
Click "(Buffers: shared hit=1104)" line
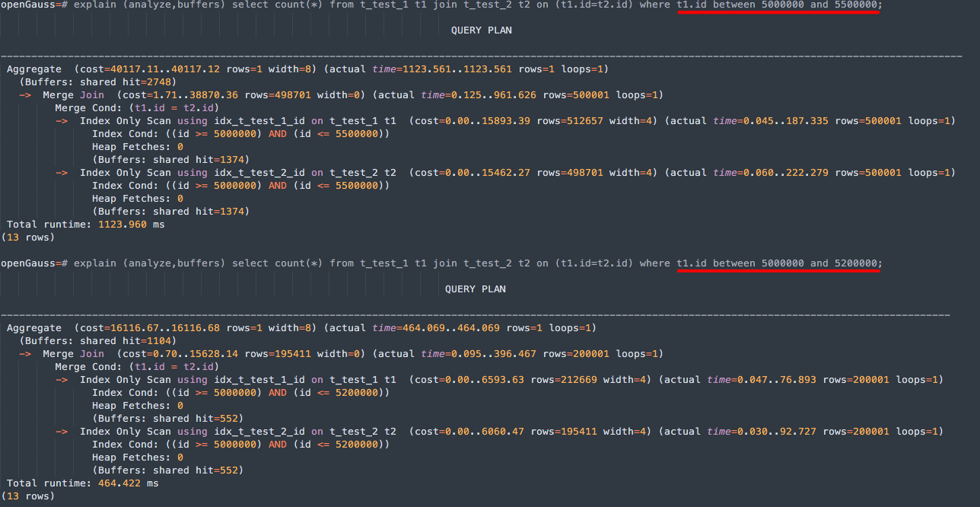coord(98,341)
